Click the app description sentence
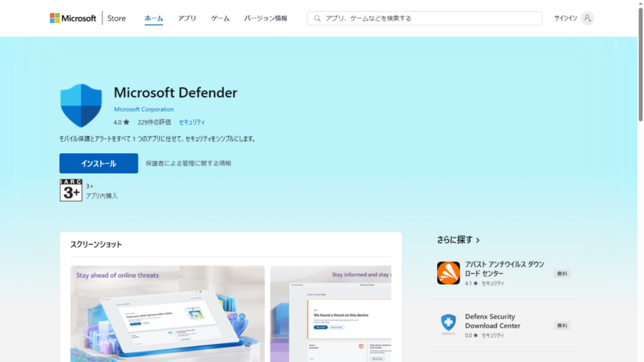 158,139
